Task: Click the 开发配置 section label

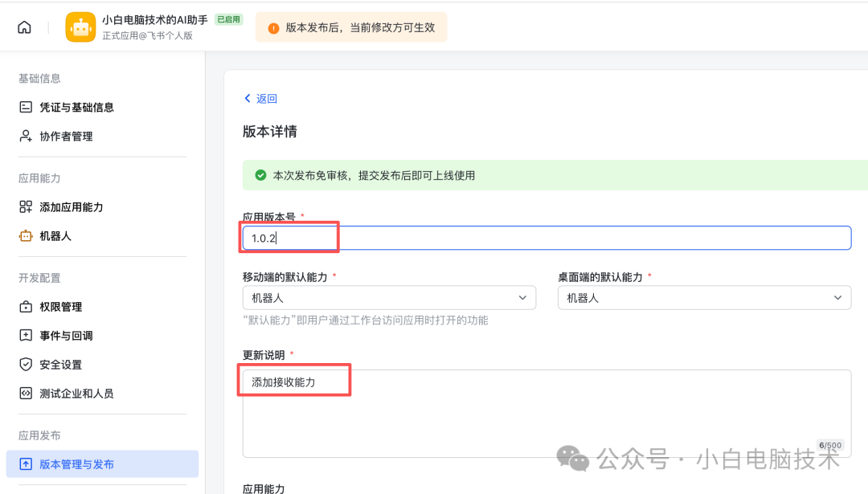Action: coord(39,278)
